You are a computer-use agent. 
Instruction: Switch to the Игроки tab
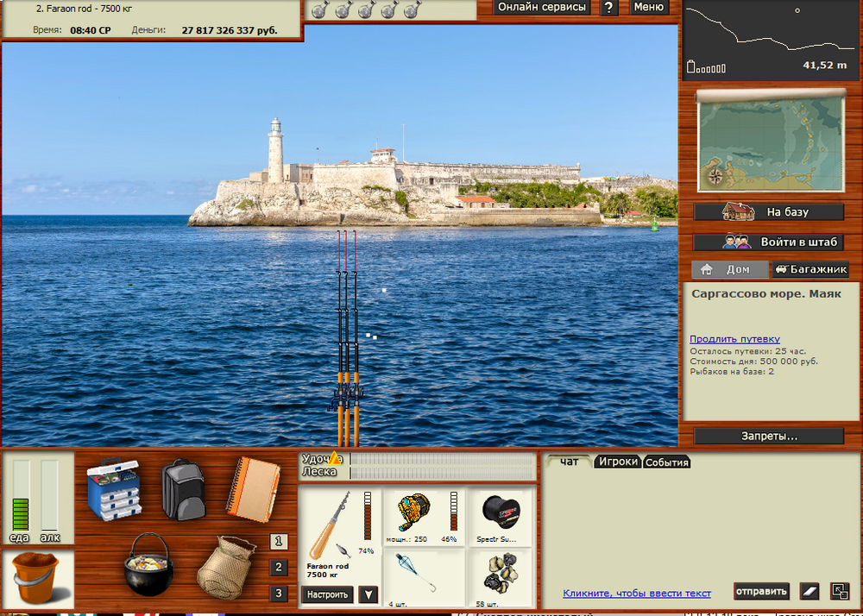pos(619,462)
